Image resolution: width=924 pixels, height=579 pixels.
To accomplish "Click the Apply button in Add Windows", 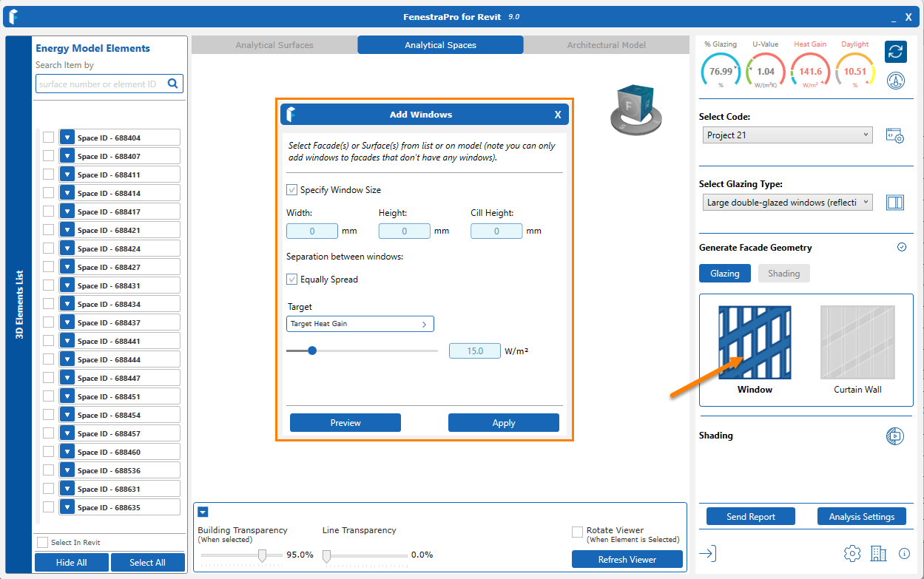I will click(503, 423).
